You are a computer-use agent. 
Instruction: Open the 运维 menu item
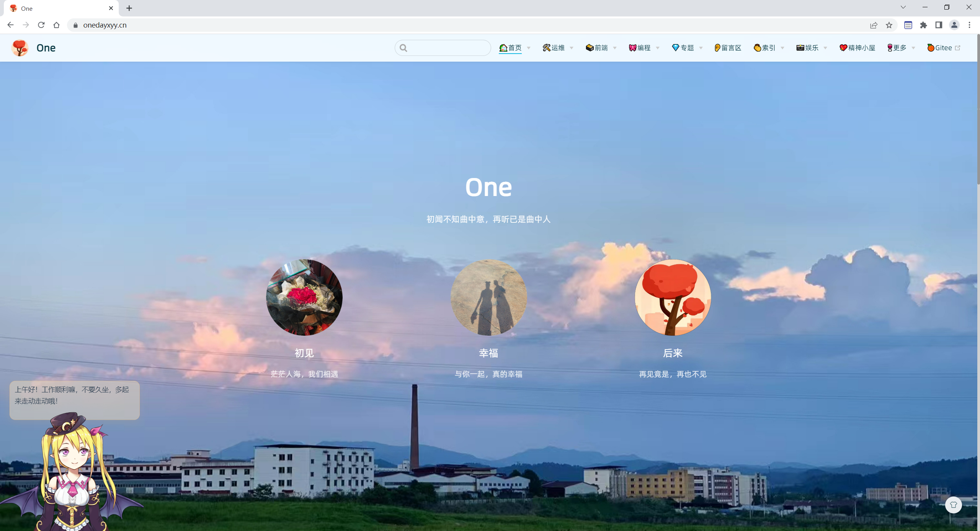click(554, 48)
